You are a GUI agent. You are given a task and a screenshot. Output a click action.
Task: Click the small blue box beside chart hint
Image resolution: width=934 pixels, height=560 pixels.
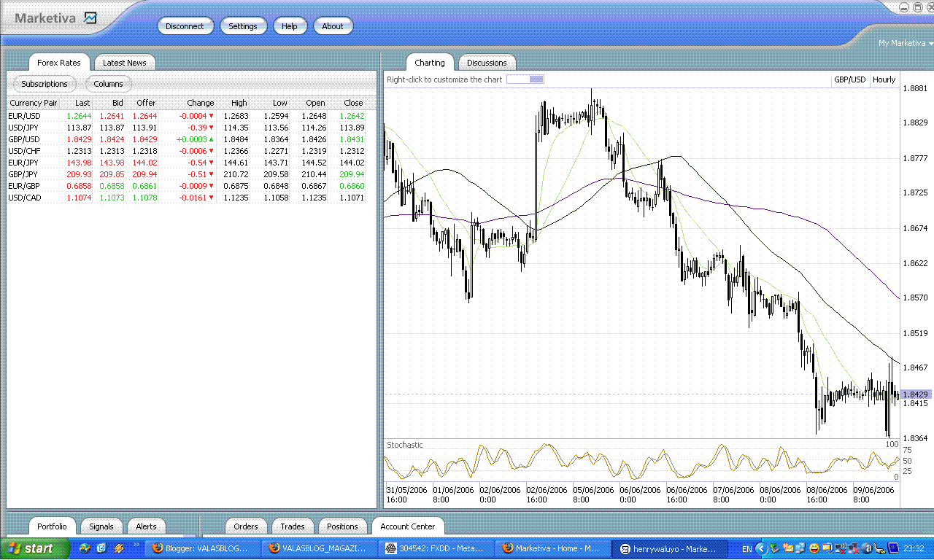(x=525, y=79)
